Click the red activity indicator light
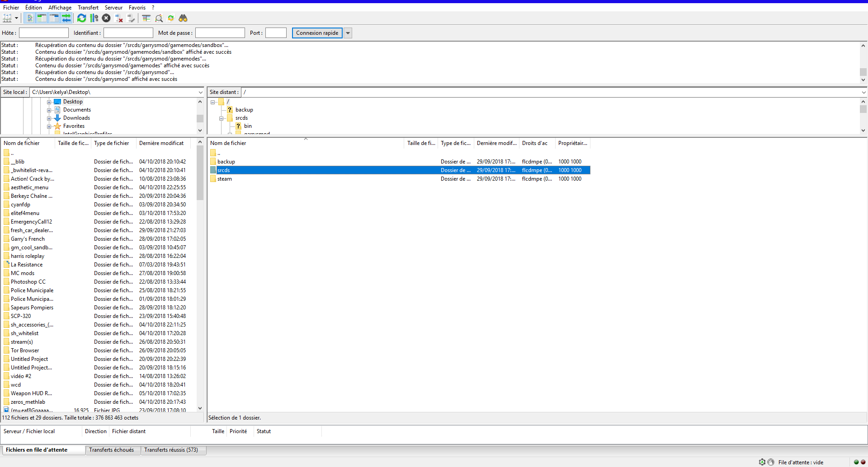 coord(863,462)
